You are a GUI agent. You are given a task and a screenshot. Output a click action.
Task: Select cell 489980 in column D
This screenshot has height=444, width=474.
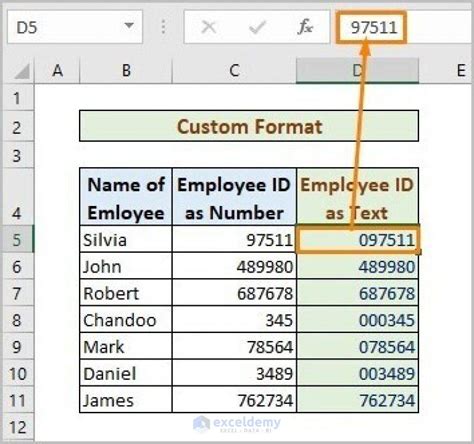357,266
